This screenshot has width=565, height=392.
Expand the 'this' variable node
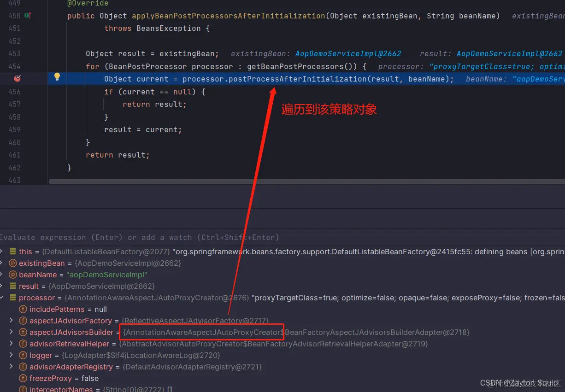tap(2, 252)
